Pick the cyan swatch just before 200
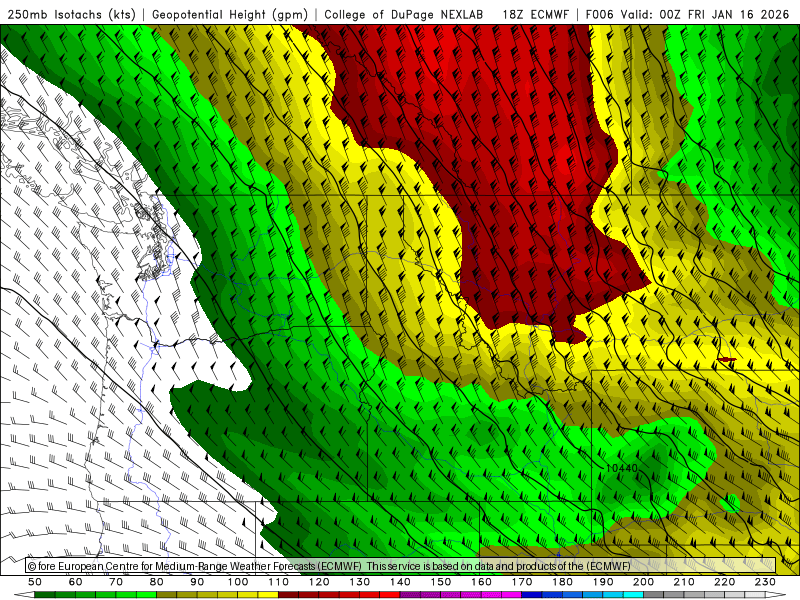Image resolution: width=800 pixels, height=600 pixels. pos(634,595)
